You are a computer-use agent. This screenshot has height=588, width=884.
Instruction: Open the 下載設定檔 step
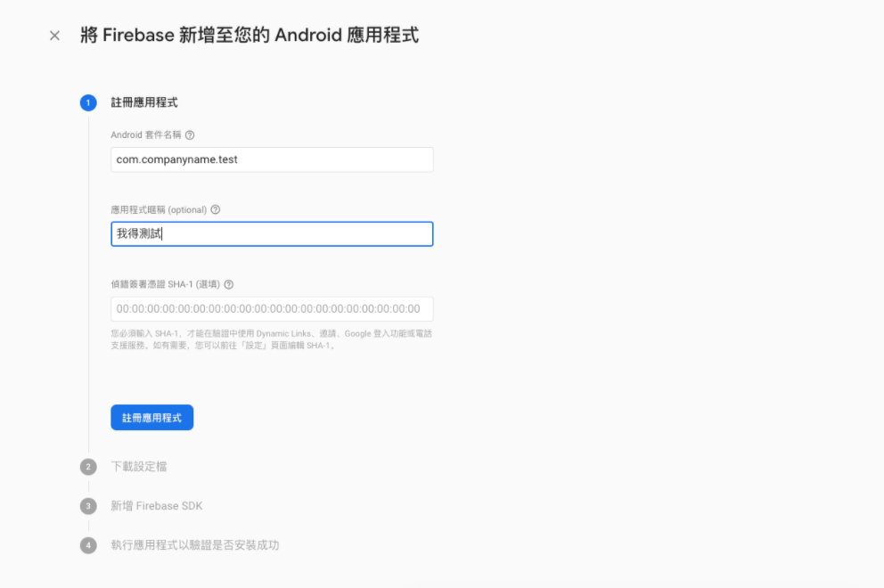[139, 467]
